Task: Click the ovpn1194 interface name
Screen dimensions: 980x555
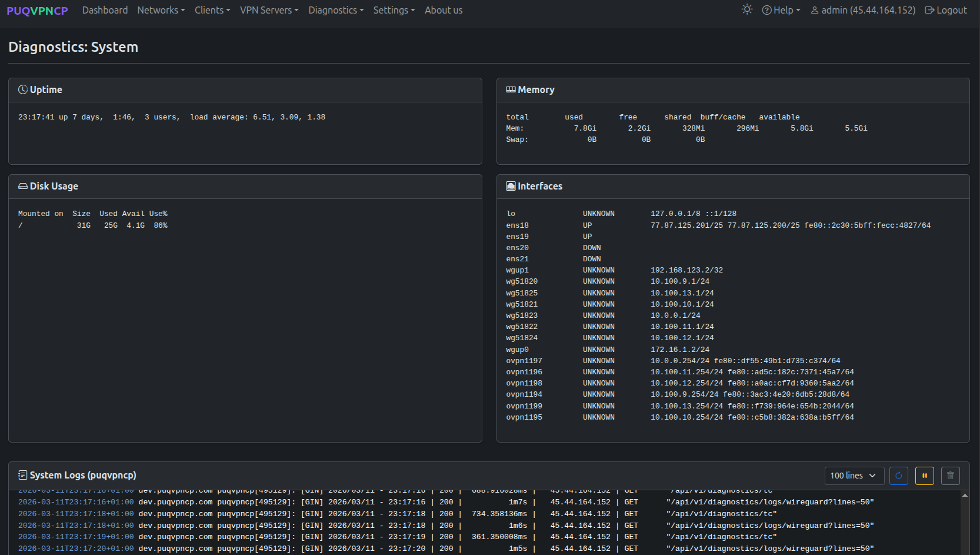Action: (524, 394)
